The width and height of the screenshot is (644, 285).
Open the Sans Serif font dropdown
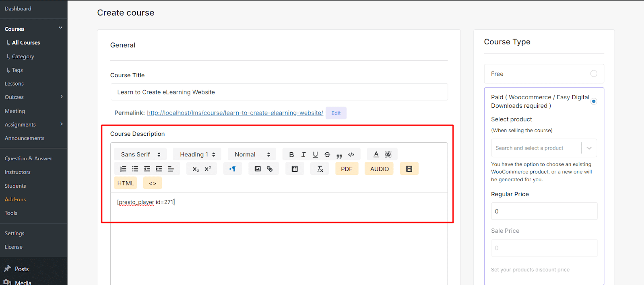click(x=140, y=154)
